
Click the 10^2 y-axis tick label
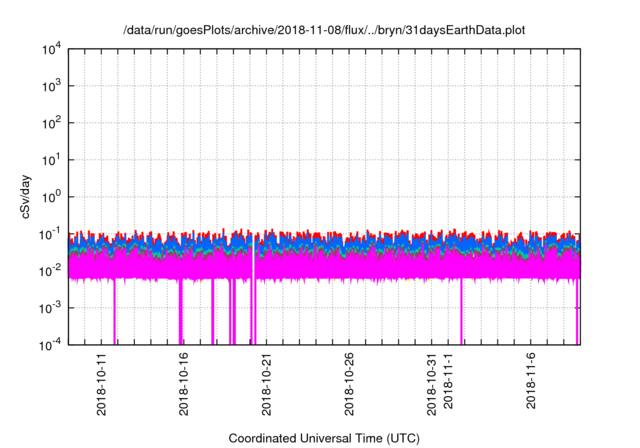pyautogui.click(x=51, y=123)
